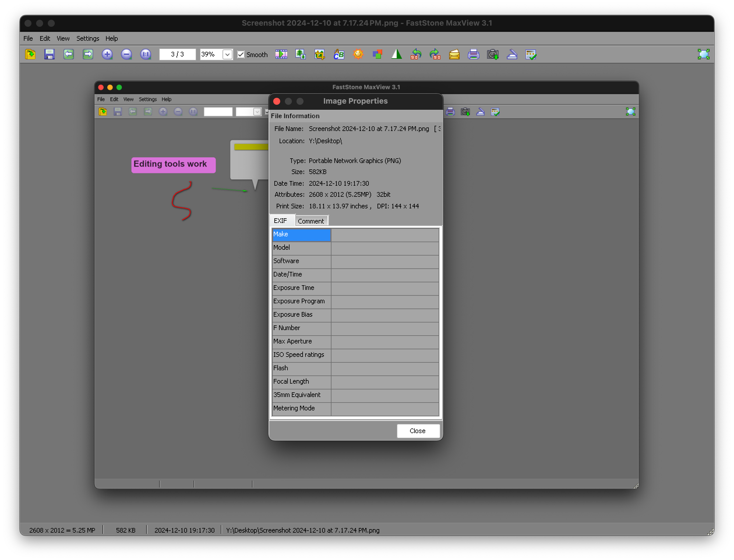
Task: Start the slideshow with the filmstrip icon
Action: [281, 54]
